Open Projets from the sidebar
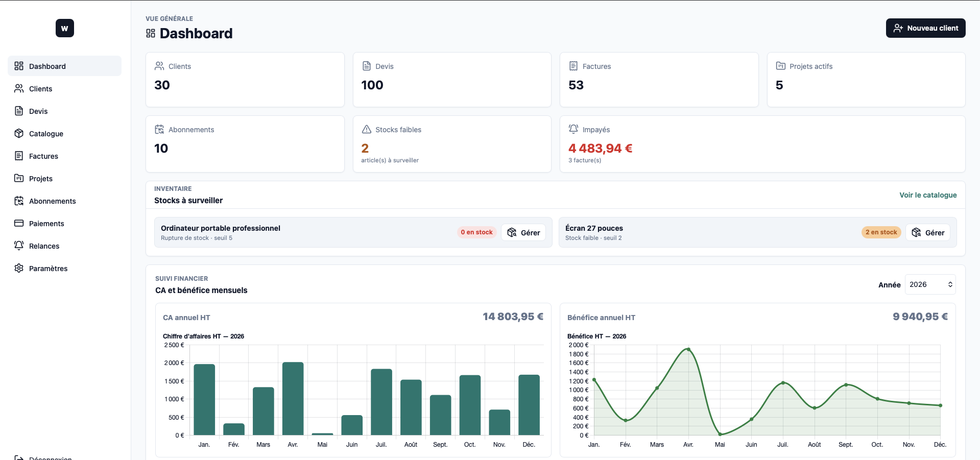Screen dimensions: 980x460 click(64, 178)
